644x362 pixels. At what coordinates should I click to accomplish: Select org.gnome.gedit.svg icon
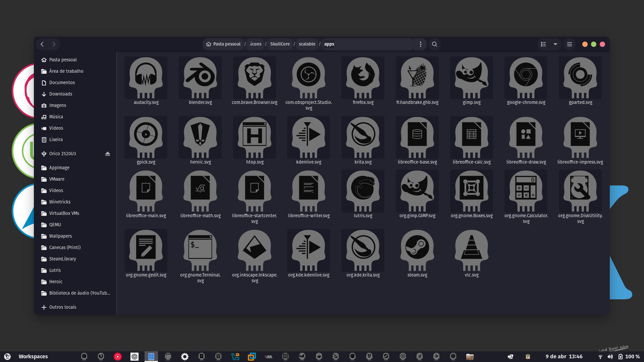point(146,250)
